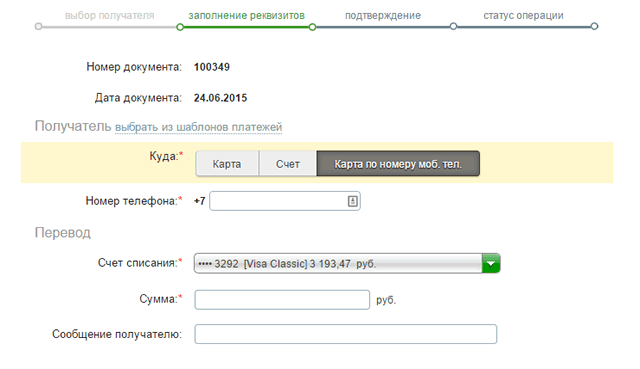The width and height of the screenshot is (640, 369).
Task: Follow the выбрать из шаблонов платежей link
Action: click(x=198, y=127)
